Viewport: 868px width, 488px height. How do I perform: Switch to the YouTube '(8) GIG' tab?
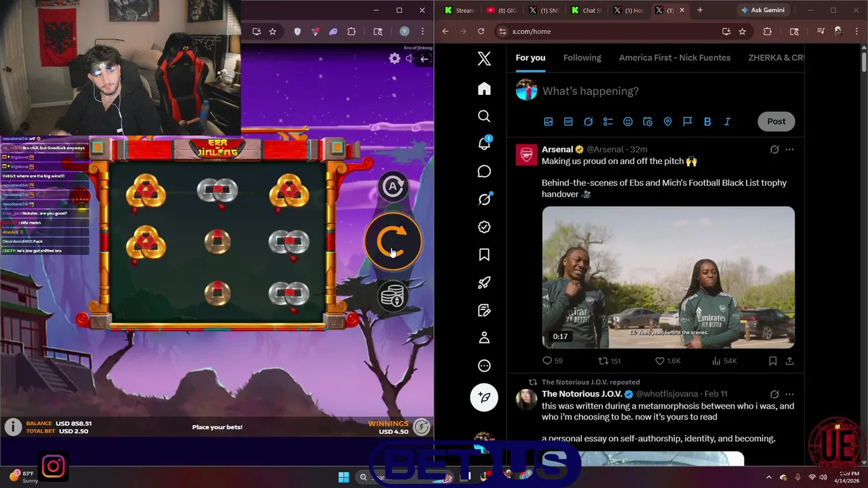[500, 10]
